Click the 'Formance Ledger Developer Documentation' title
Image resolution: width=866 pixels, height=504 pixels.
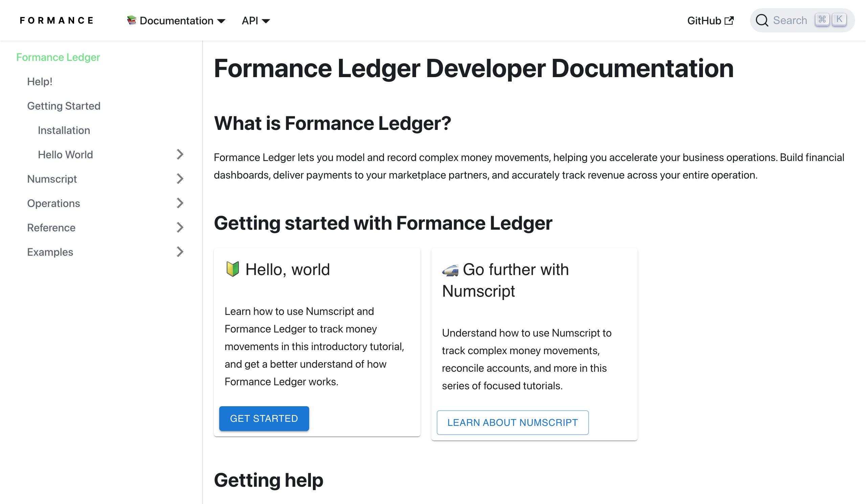tap(474, 68)
